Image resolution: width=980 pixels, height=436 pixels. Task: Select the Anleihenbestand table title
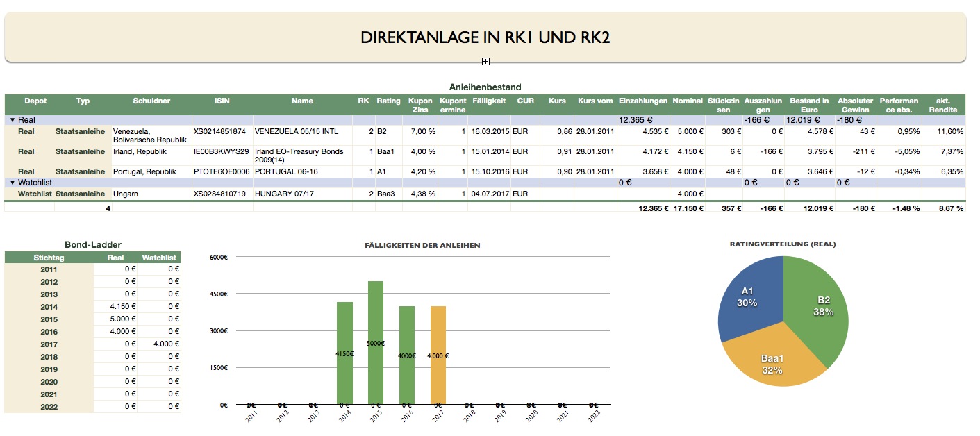(x=485, y=87)
